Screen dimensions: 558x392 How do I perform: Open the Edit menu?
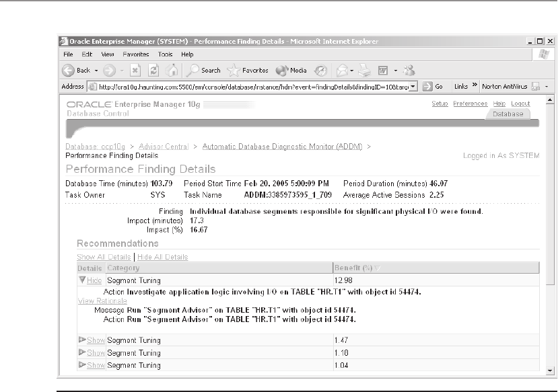tap(87, 54)
